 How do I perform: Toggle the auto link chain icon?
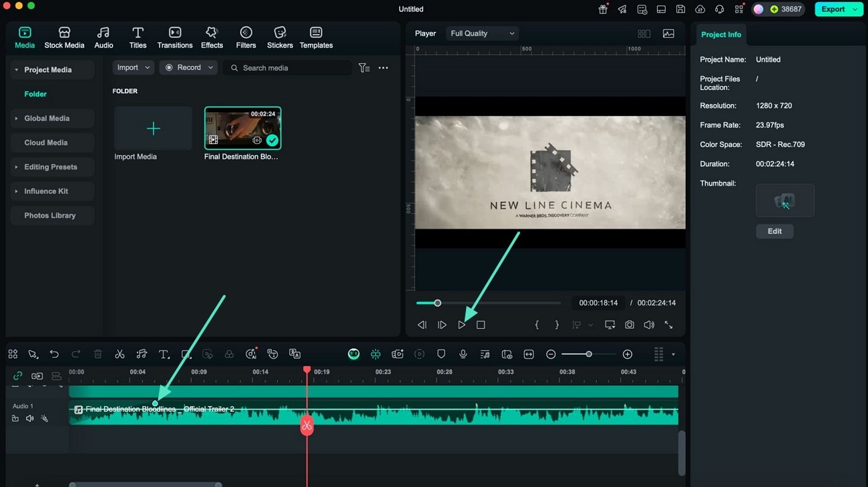[17, 376]
